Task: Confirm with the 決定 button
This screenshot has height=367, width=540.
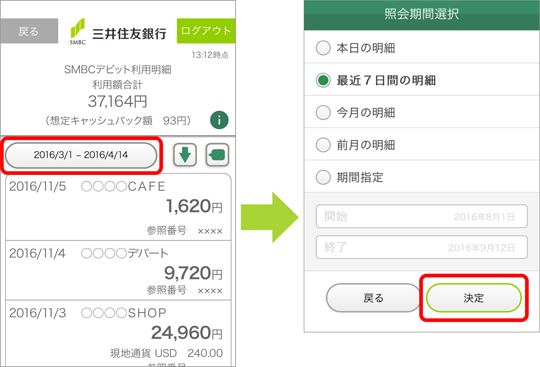Action: point(474,298)
